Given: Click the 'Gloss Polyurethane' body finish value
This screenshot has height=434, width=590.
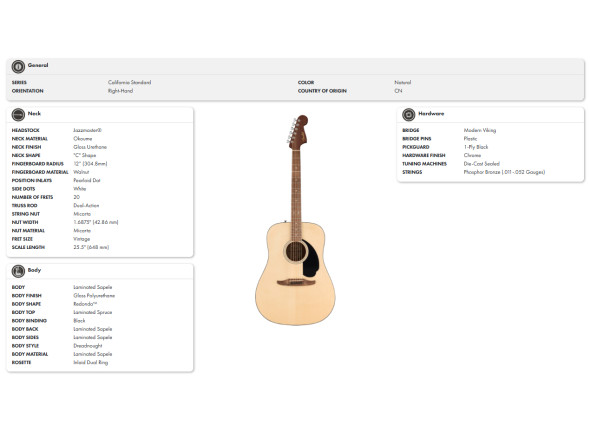Looking at the screenshot, I should pyautogui.click(x=94, y=295).
